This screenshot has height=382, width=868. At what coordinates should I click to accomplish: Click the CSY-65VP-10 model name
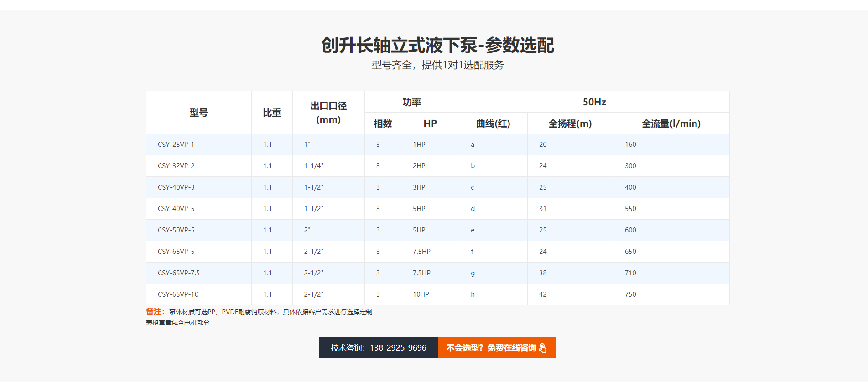[x=178, y=294]
